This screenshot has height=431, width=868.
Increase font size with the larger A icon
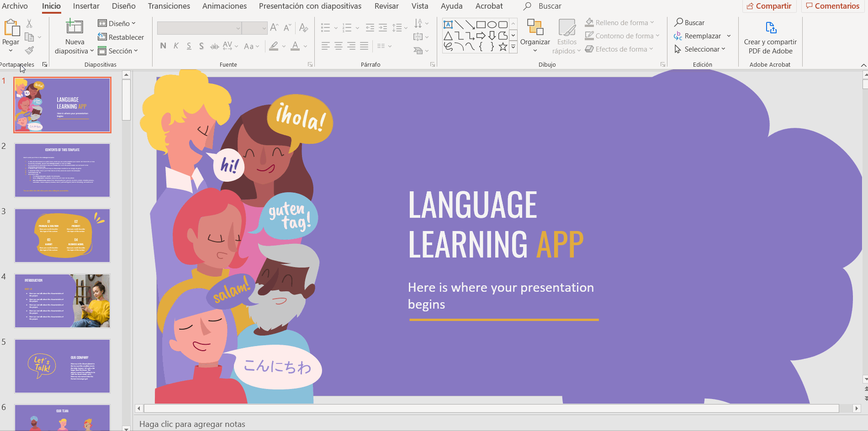tap(274, 27)
